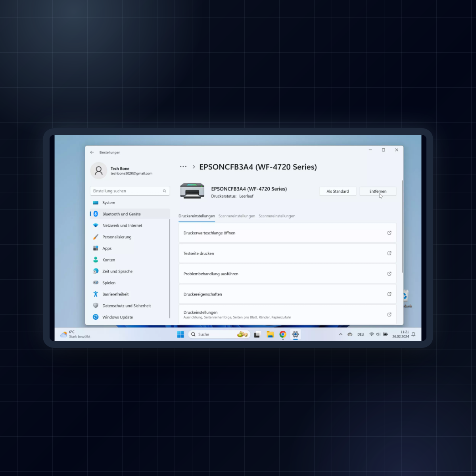Run 'Problembehandlung ausführen'
Viewport: 476px width, 476px height.
[287, 274]
